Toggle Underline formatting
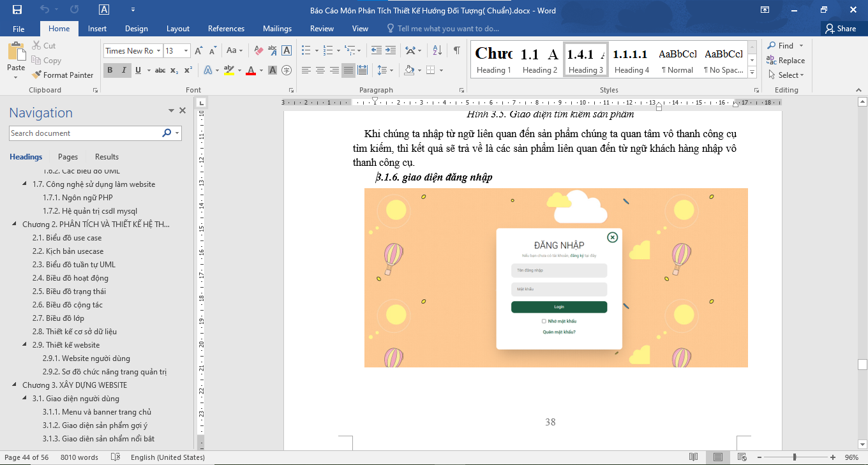 point(138,70)
